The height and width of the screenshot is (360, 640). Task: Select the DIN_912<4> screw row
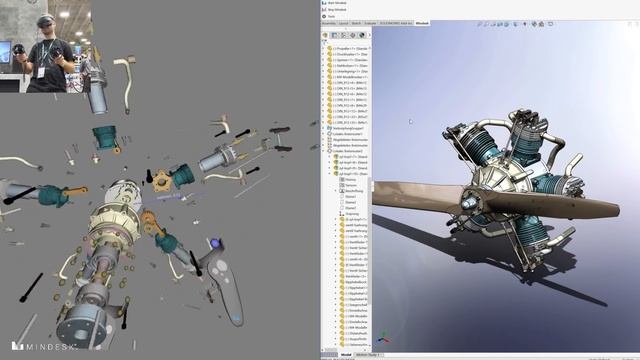click(347, 83)
